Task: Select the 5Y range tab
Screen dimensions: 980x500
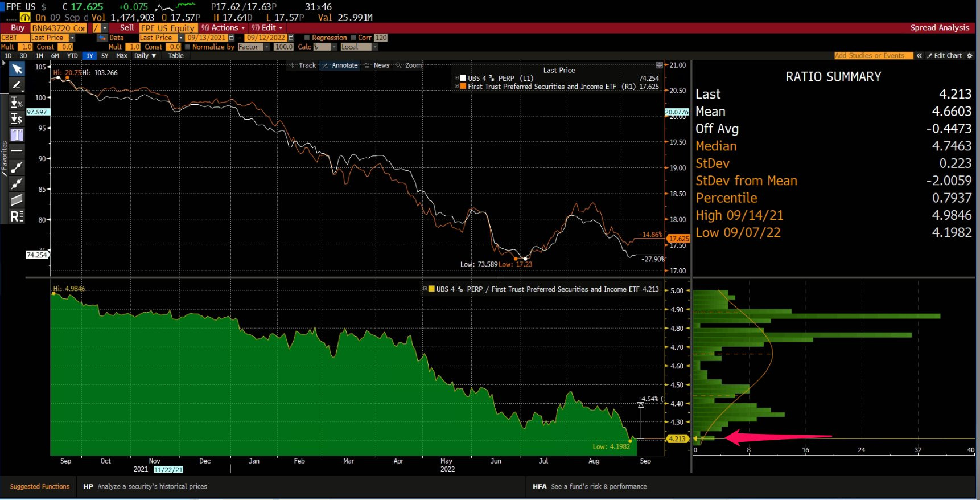Action: (x=105, y=56)
